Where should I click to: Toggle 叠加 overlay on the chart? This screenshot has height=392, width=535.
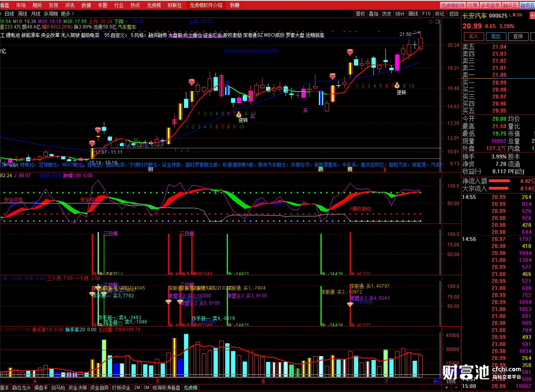point(373,14)
